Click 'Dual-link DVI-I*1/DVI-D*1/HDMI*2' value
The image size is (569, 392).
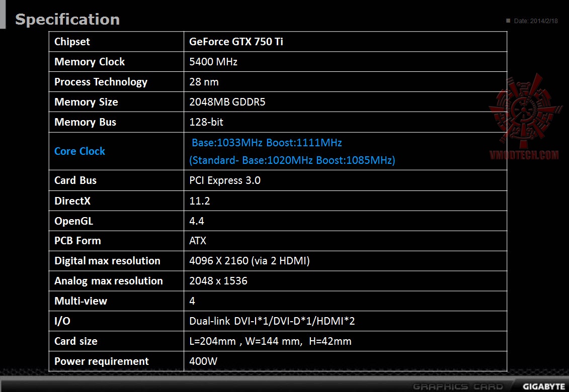coord(272,321)
